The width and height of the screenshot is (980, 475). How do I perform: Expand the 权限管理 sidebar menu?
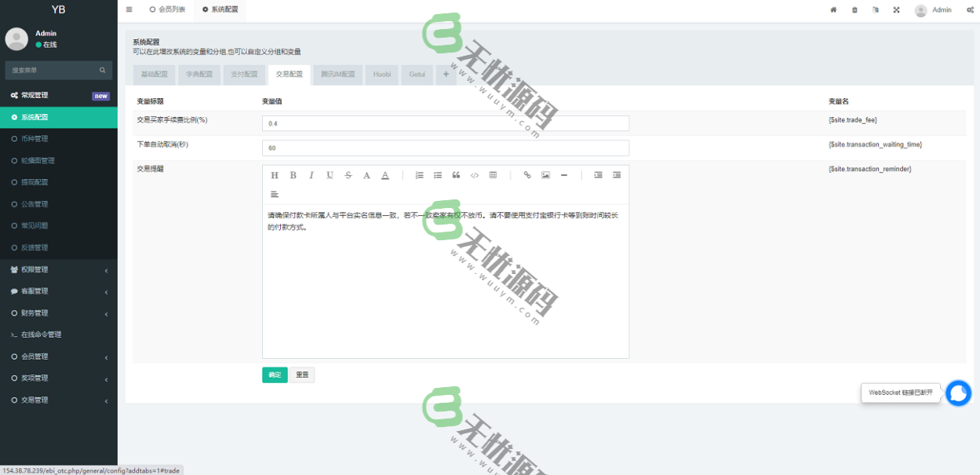pyautogui.click(x=59, y=269)
